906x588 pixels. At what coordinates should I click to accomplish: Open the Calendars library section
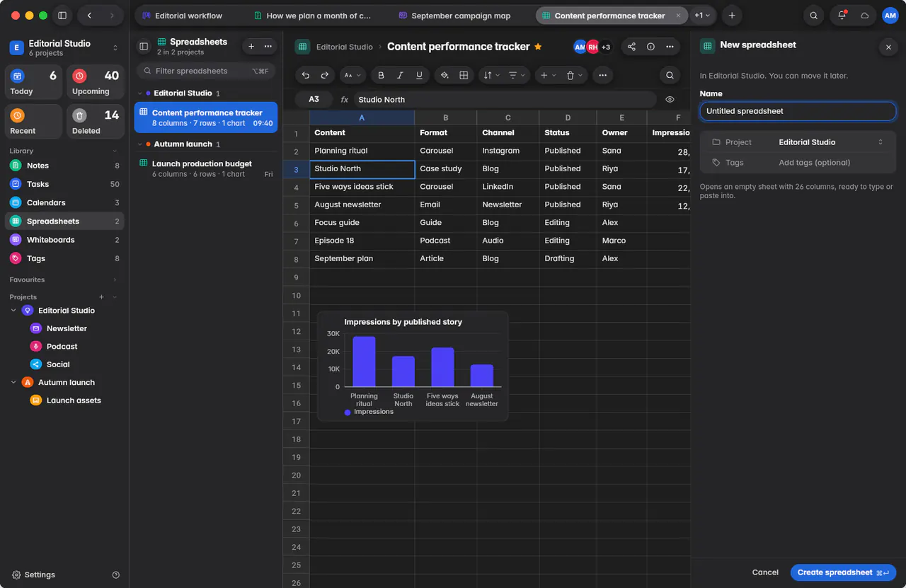pyautogui.click(x=64, y=202)
